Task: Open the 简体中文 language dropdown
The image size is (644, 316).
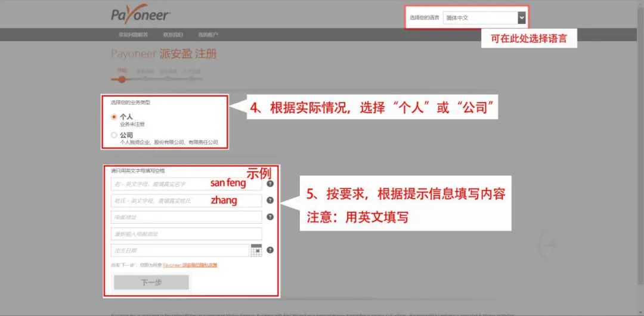Action: [484, 18]
